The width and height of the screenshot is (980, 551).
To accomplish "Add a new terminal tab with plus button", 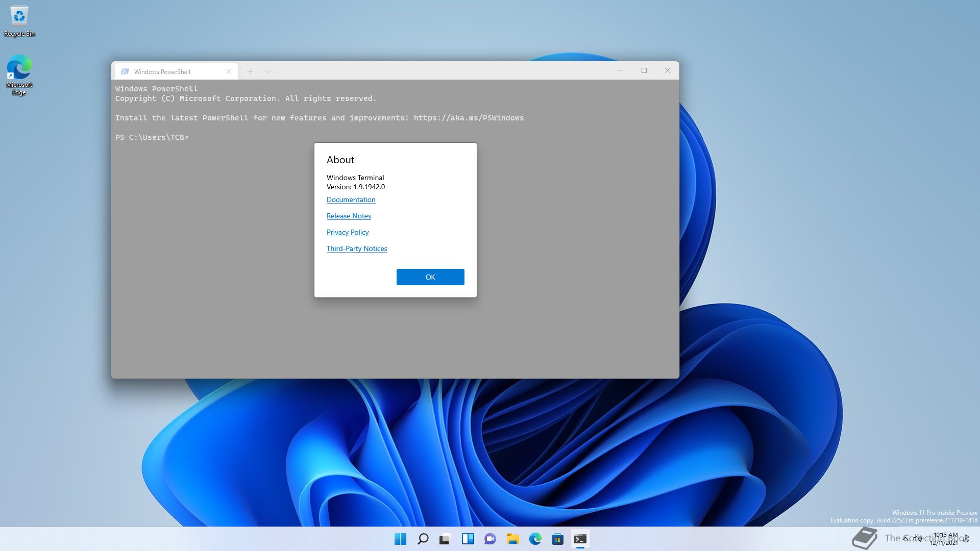I will click(250, 71).
